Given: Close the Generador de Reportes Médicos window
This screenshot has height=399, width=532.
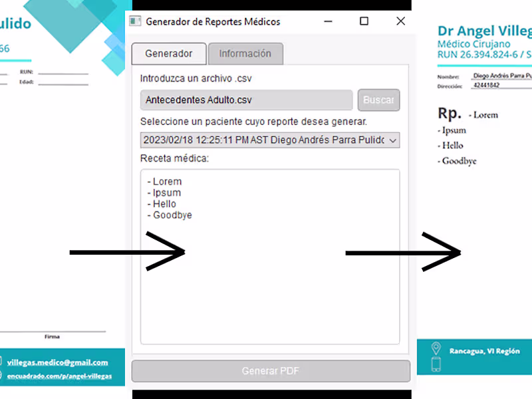Looking at the screenshot, I should pos(401,21).
